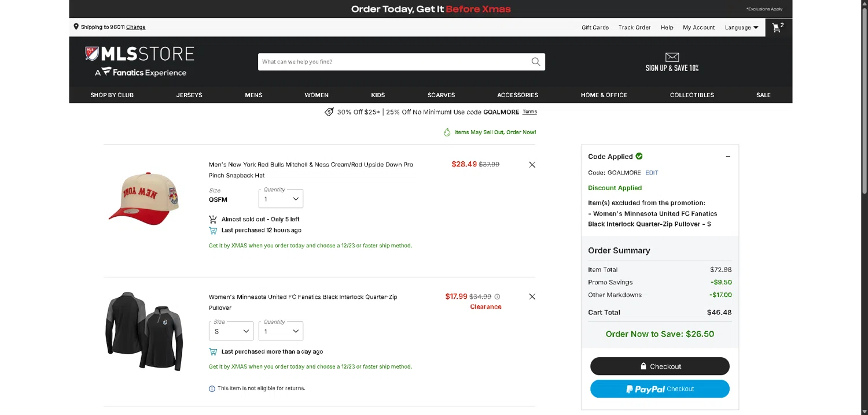This screenshot has height=415, width=868.
Task: Click the promo Terms link
Action: click(x=529, y=112)
